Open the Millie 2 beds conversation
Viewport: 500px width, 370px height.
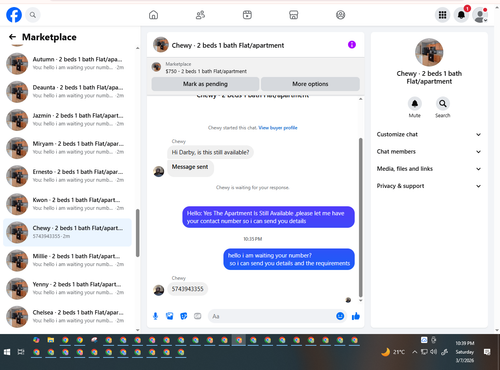point(67,260)
